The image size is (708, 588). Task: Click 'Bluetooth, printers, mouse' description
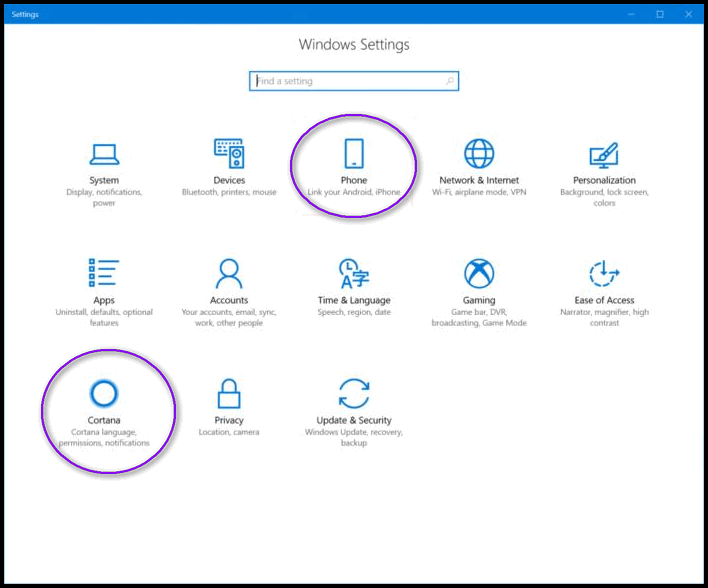point(229,192)
